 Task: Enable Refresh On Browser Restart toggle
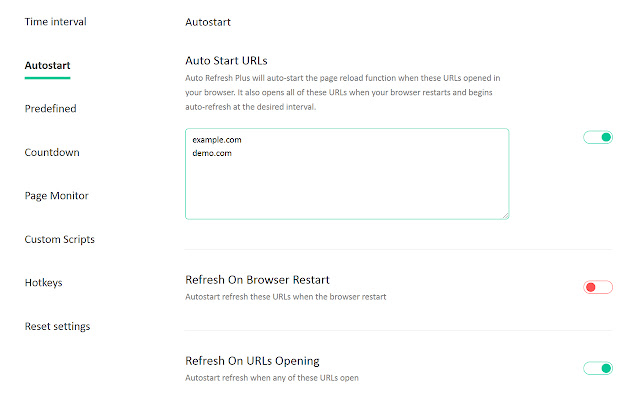coord(597,287)
